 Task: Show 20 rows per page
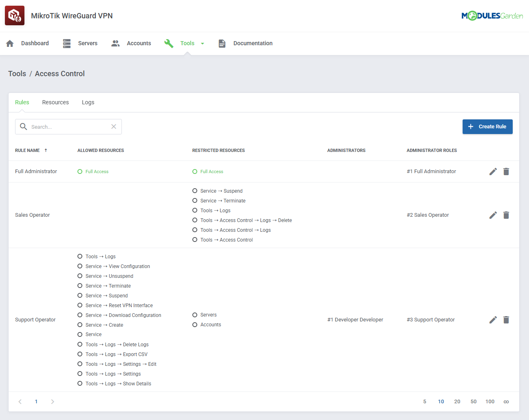pyautogui.click(x=457, y=402)
